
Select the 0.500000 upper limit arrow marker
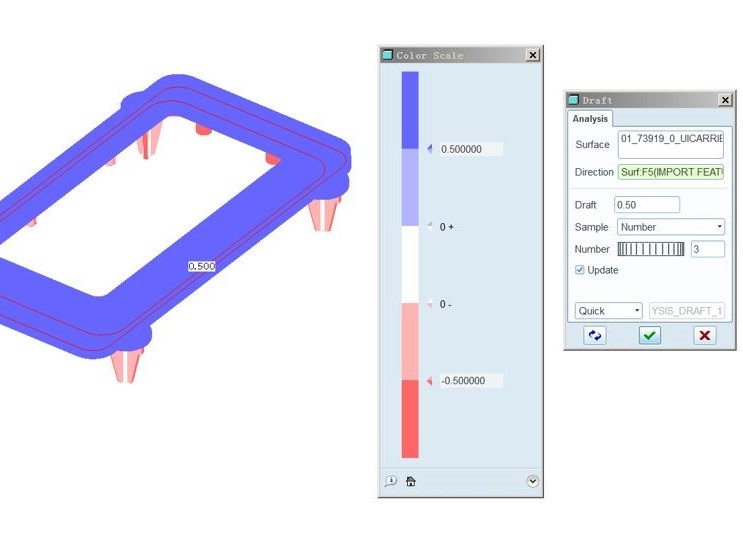[430, 149]
